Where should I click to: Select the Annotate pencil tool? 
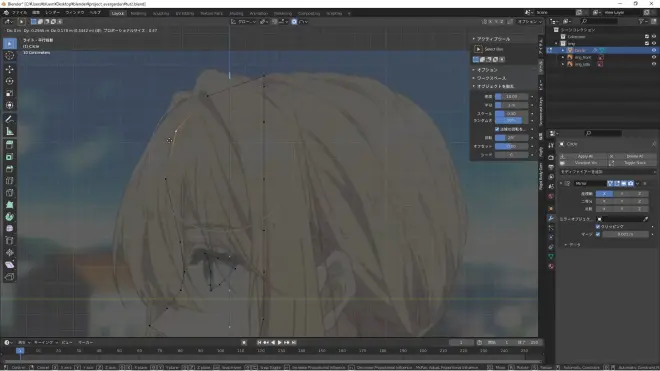[x=10, y=120]
